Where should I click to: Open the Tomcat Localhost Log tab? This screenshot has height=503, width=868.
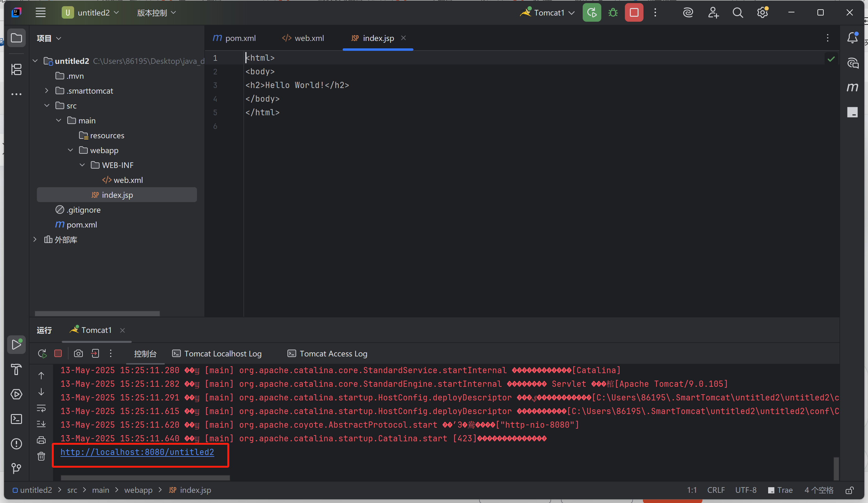[217, 354]
